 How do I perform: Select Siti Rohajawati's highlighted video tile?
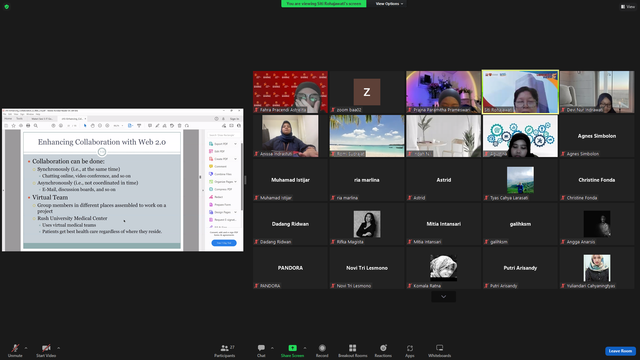pyautogui.click(x=520, y=92)
